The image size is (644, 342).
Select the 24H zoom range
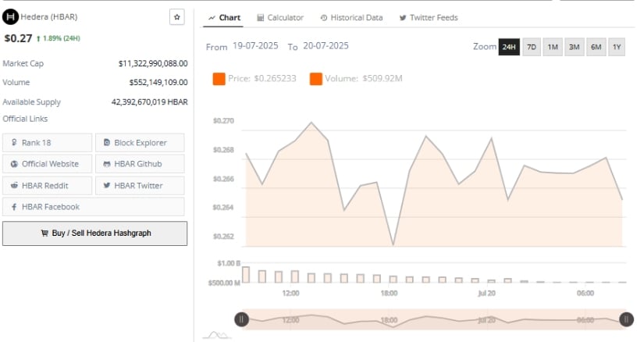[509, 47]
